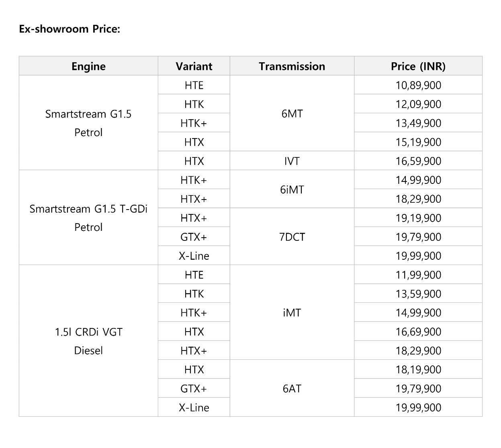Click the Engine column header
The image size is (501, 448).
click(x=88, y=66)
